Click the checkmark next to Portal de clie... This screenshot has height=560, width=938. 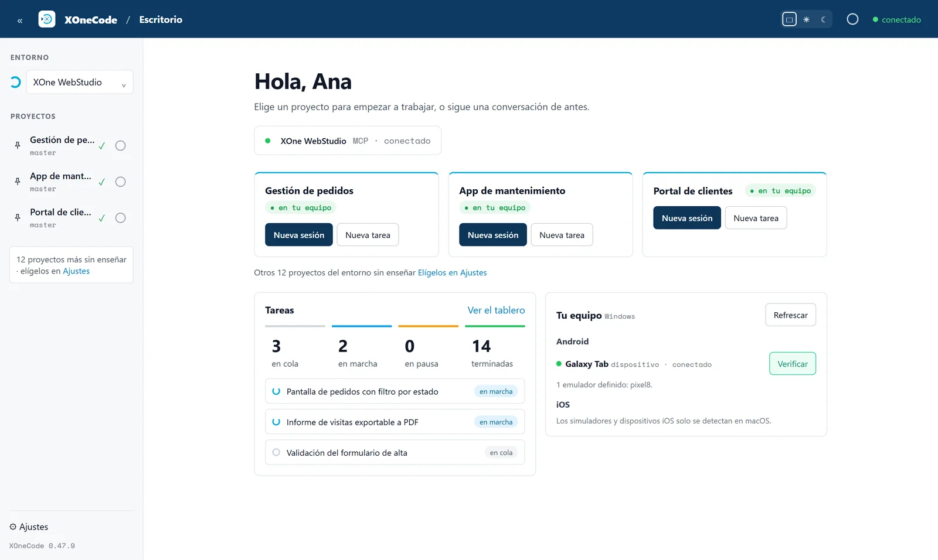(x=102, y=218)
